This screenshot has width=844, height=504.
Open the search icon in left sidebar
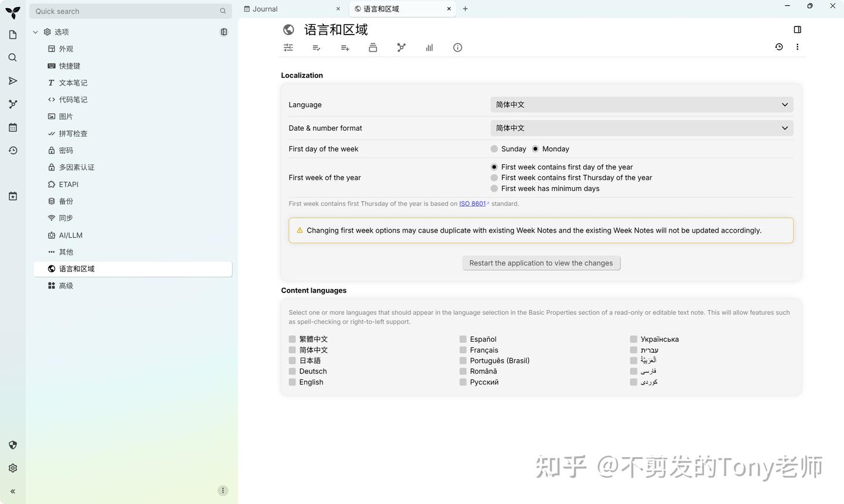coord(12,57)
